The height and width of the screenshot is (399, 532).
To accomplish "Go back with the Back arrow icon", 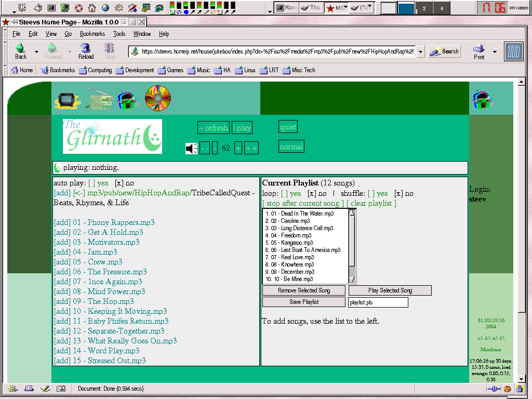I will [x=21, y=50].
